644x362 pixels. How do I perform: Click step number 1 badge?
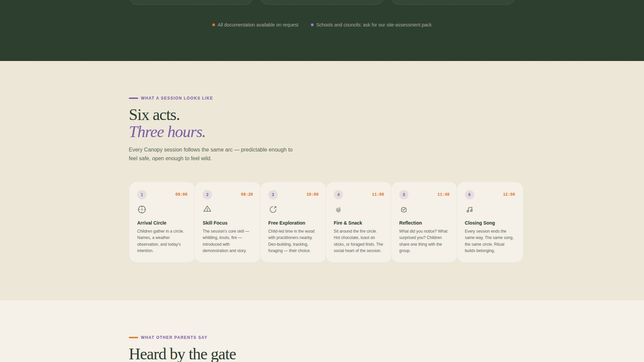[x=142, y=195]
